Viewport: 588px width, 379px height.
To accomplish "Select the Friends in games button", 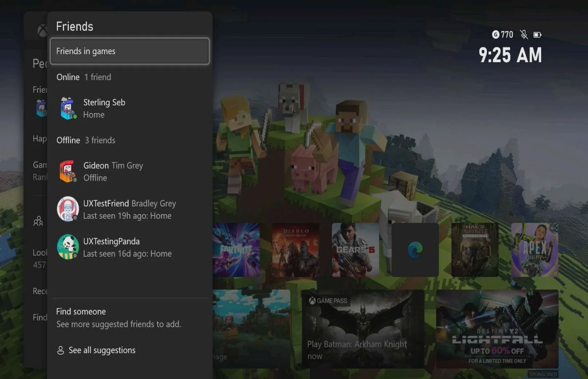I will (x=130, y=51).
